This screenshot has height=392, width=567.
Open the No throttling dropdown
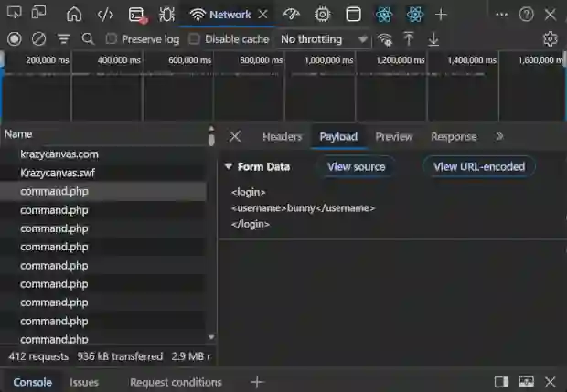coord(324,39)
